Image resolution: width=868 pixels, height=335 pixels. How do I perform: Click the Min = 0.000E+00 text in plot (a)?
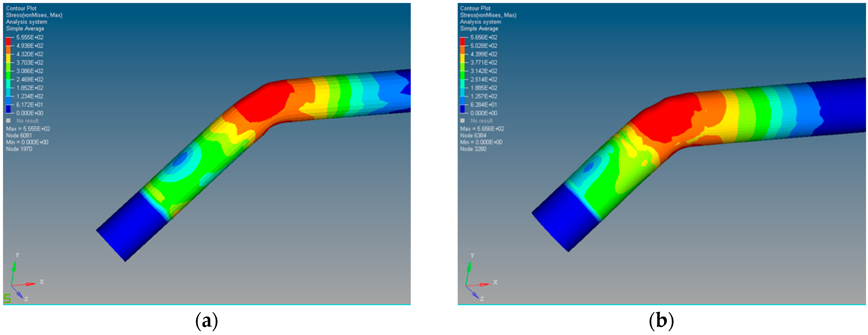(27, 142)
